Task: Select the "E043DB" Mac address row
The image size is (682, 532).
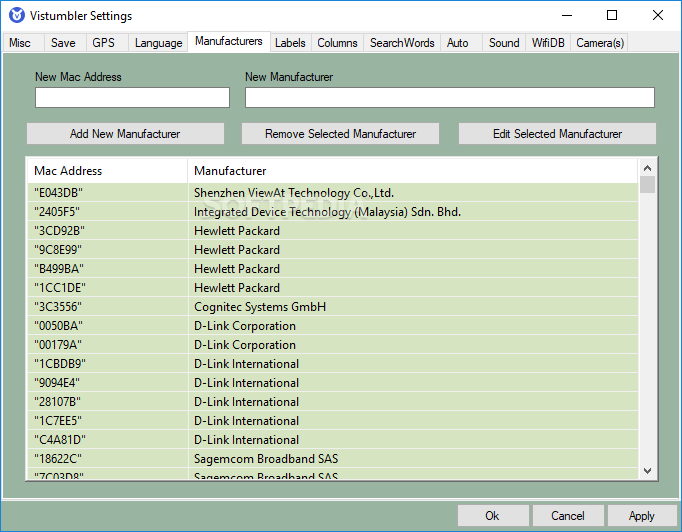Action: coord(59,193)
